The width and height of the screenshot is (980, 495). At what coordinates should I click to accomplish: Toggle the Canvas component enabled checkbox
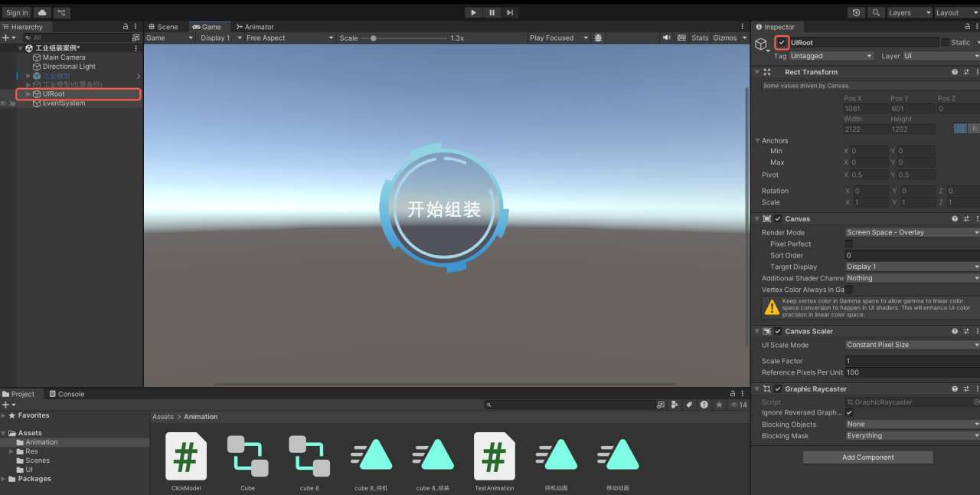click(779, 219)
